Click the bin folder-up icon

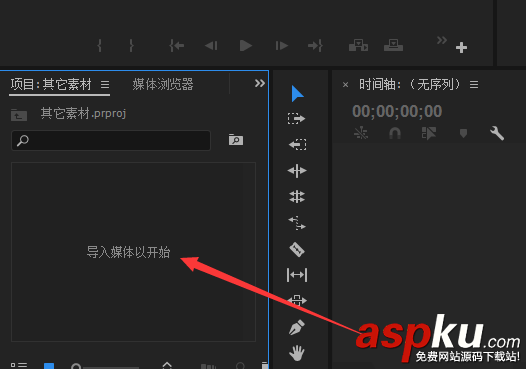click(19, 115)
